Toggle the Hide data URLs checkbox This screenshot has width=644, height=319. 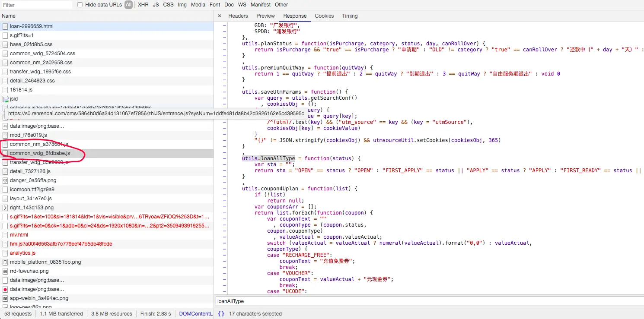(x=80, y=5)
